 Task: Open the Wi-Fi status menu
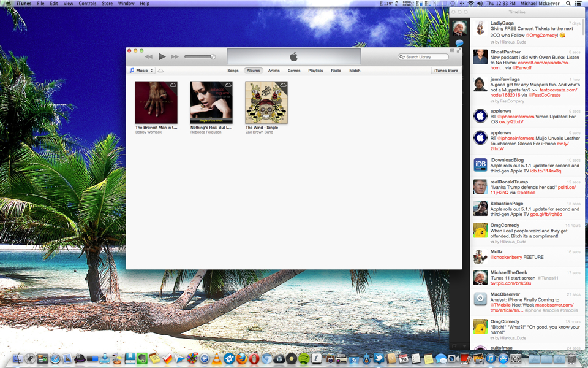[x=470, y=4]
